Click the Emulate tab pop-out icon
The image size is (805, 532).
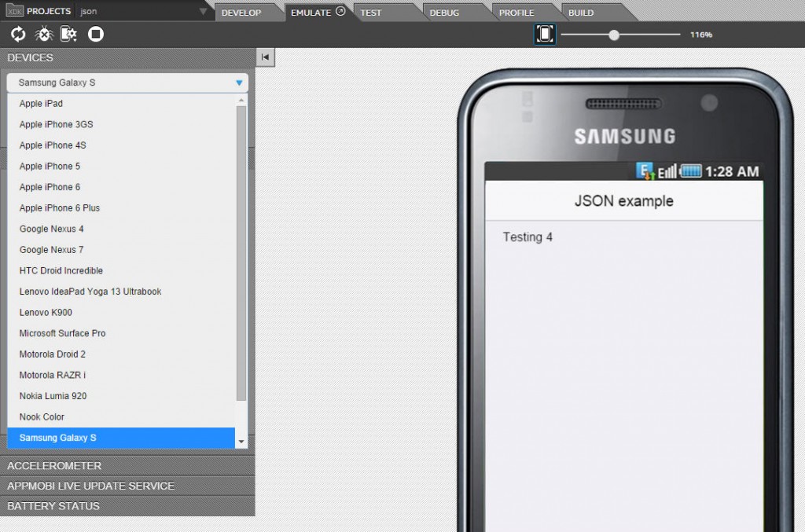(340, 11)
